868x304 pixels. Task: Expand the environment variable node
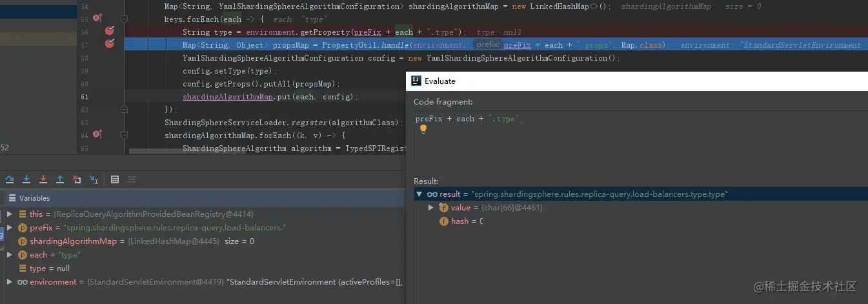click(9, 282)
